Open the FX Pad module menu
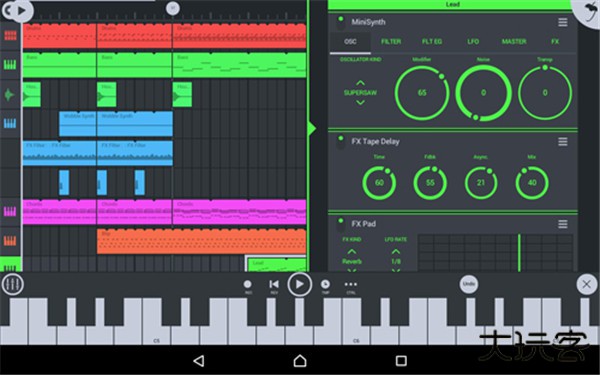 pos(562,224)
